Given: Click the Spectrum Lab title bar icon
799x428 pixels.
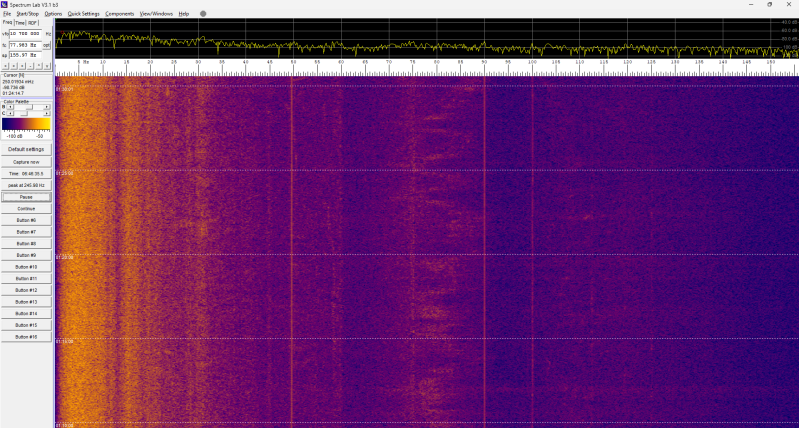Looking at the screenshot, I should 4,4.
